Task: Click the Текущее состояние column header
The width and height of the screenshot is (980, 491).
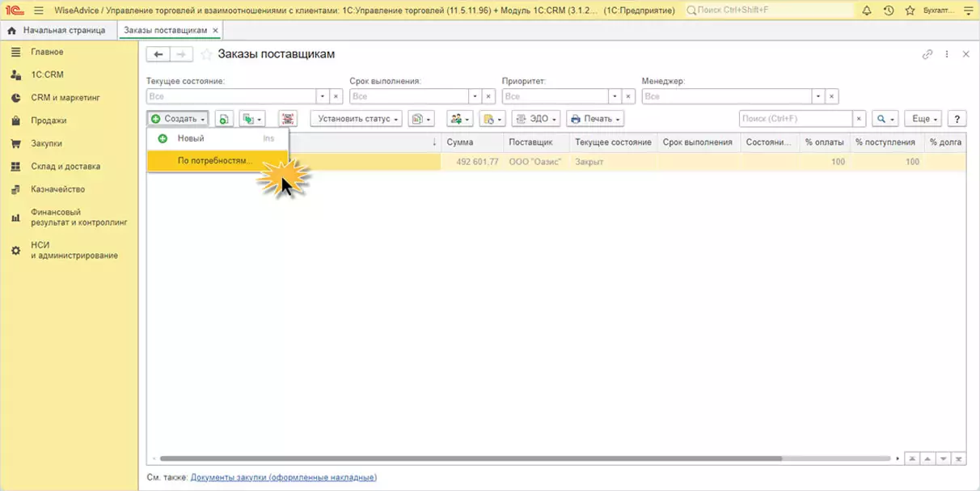Action: tap(613, 142)
